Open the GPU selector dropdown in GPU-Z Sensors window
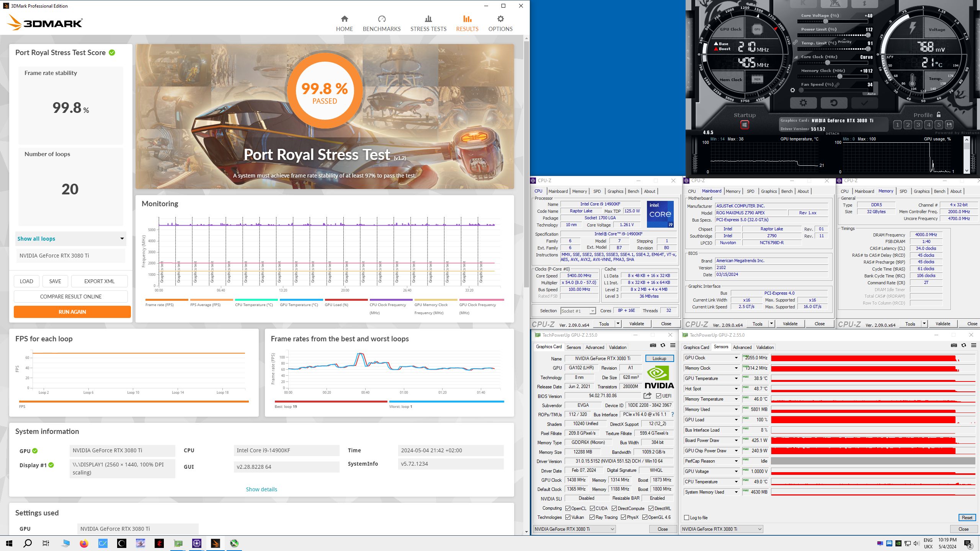980x551 pixels. click(722, 529)
